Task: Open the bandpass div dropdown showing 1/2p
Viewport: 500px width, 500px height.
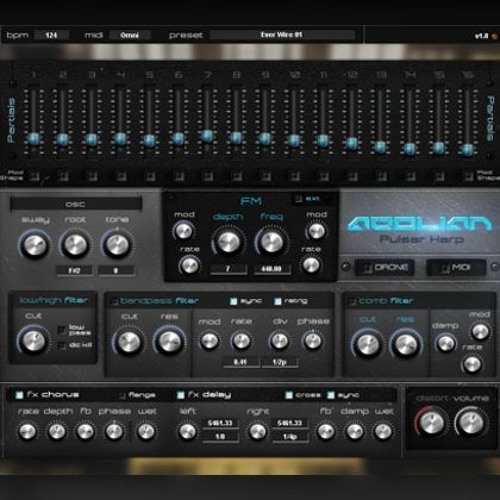Action: point(279,362)
